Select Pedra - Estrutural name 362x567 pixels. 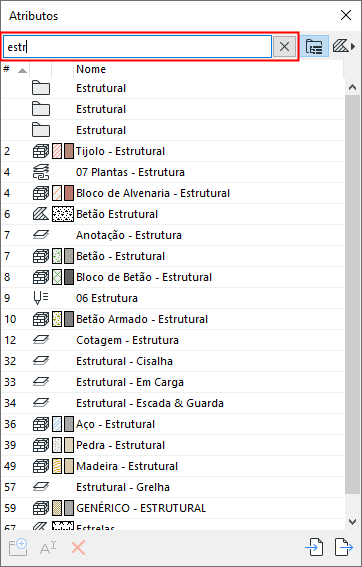[x=120, y=445]
